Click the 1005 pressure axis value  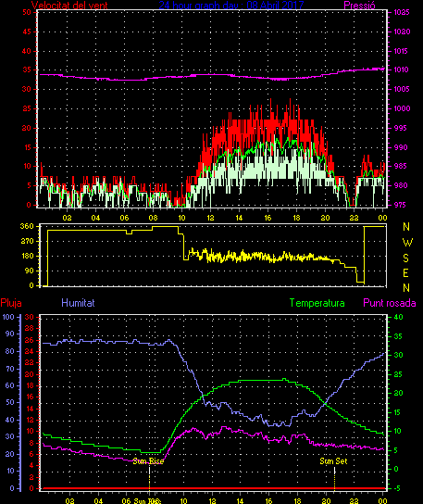402,89
